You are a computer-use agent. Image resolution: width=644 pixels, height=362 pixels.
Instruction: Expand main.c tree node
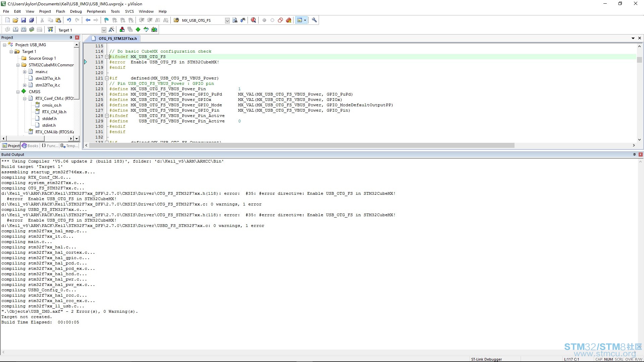pos(24,71)
